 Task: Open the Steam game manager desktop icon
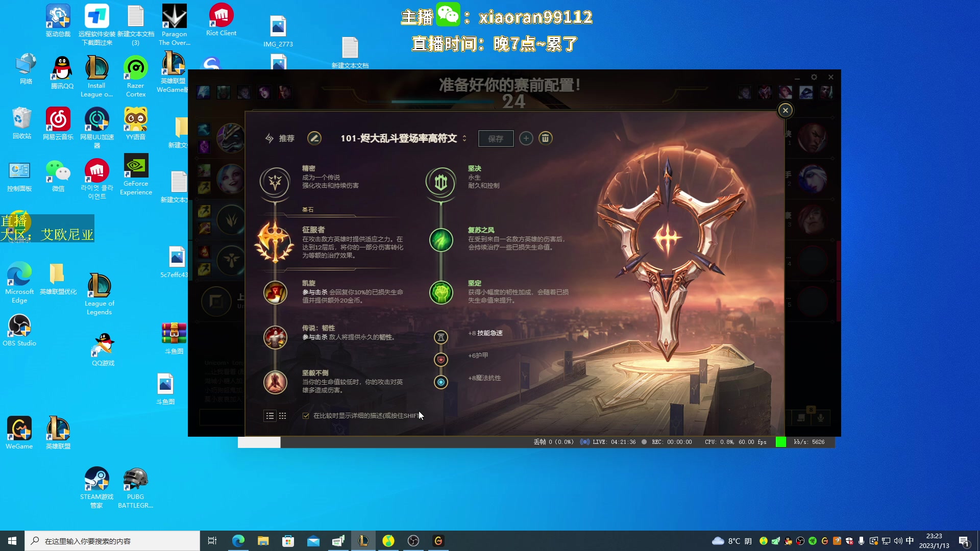(97, 488)
